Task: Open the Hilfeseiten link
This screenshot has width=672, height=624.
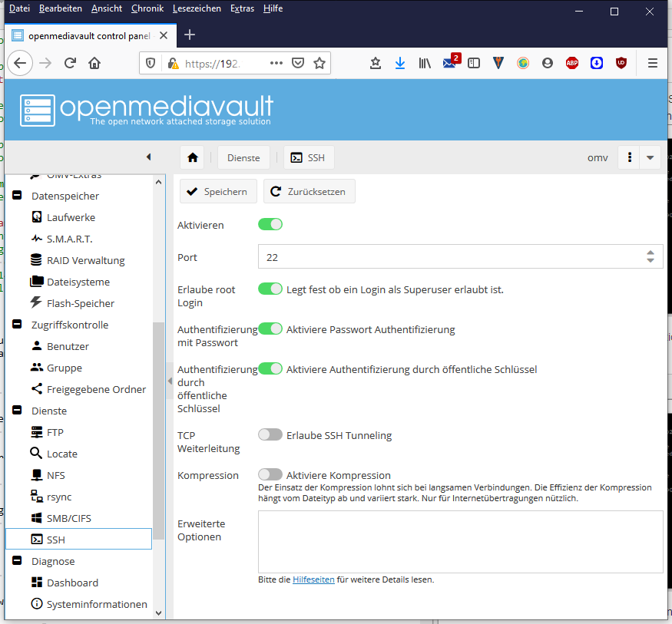Action: tap(313, 579)
